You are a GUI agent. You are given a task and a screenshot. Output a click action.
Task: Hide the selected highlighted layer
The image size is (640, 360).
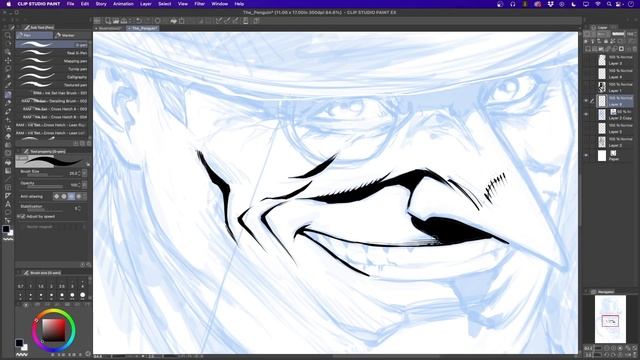click(587, 101)
